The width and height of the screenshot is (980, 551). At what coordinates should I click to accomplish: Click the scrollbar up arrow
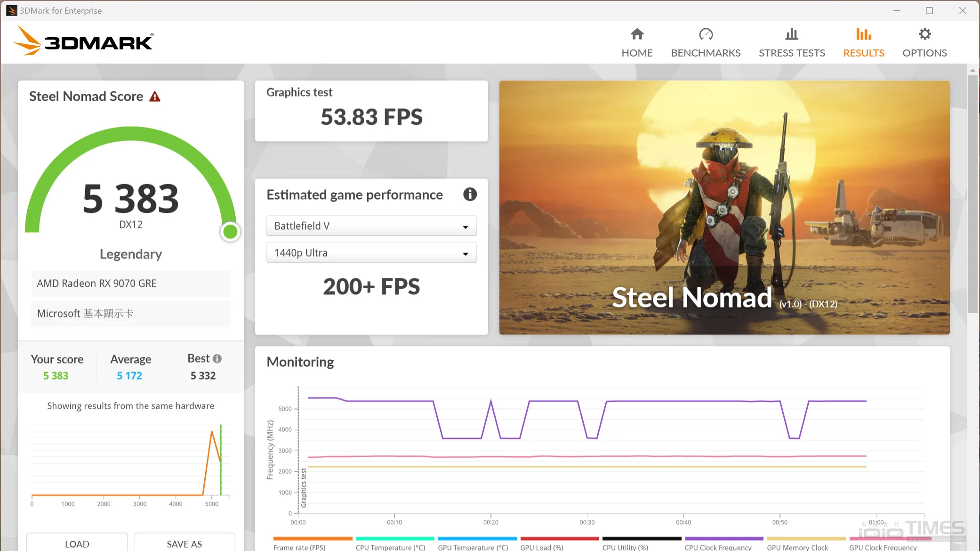tap(972, 70)
